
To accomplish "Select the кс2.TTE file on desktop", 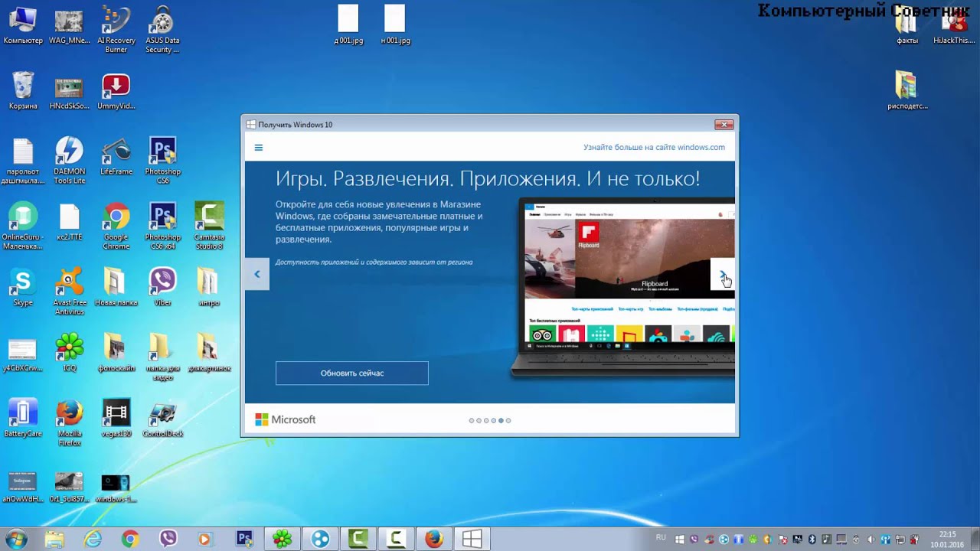I will pyautogui.click(x=70, y=222).
